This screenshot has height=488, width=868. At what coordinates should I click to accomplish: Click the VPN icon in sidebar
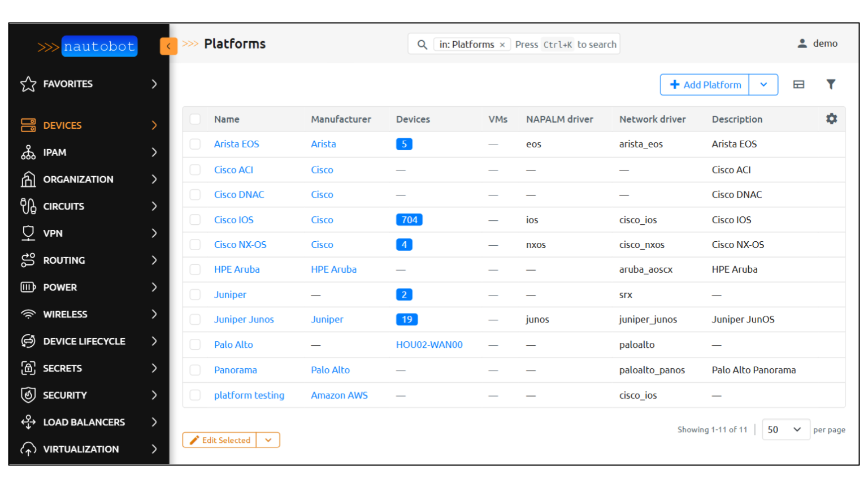coord(28,233)
